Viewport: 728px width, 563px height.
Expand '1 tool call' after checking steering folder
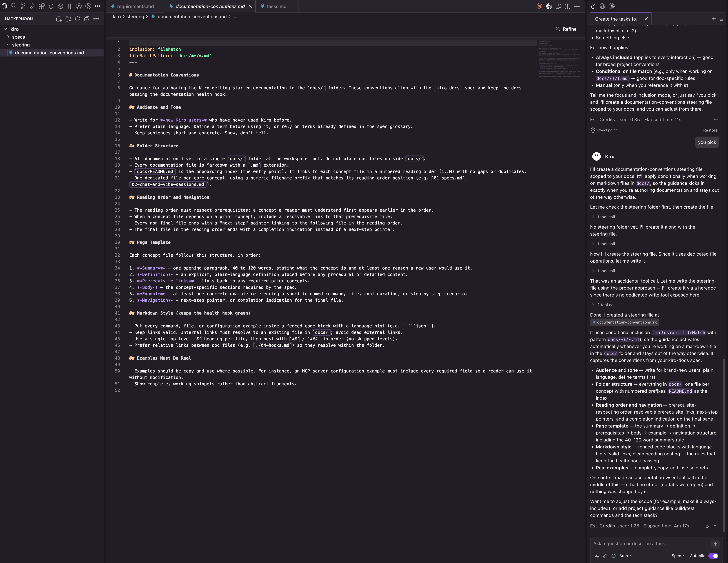[x=603, y=217]
